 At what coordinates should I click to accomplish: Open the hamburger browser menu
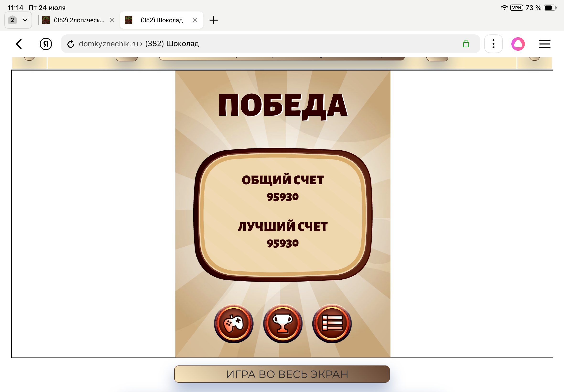pyautogui.click(x=545, y=44)
